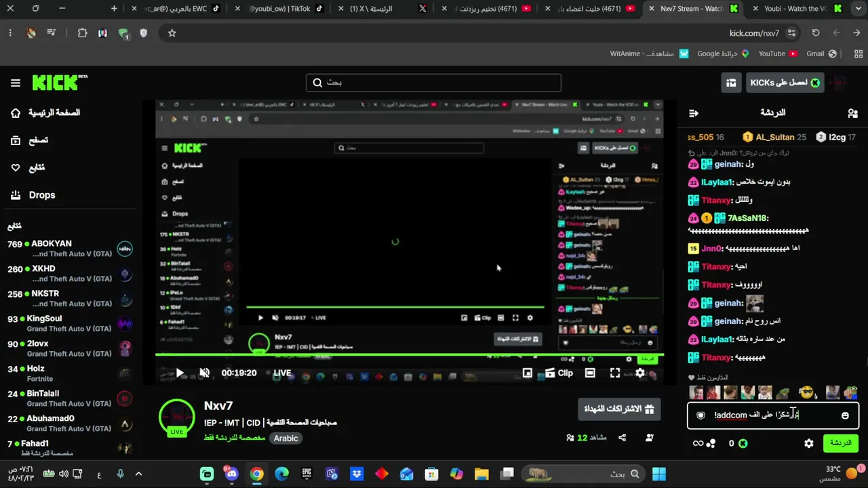Click the KICK logo
The image size is (868, 488).
[x=60, y=82]
